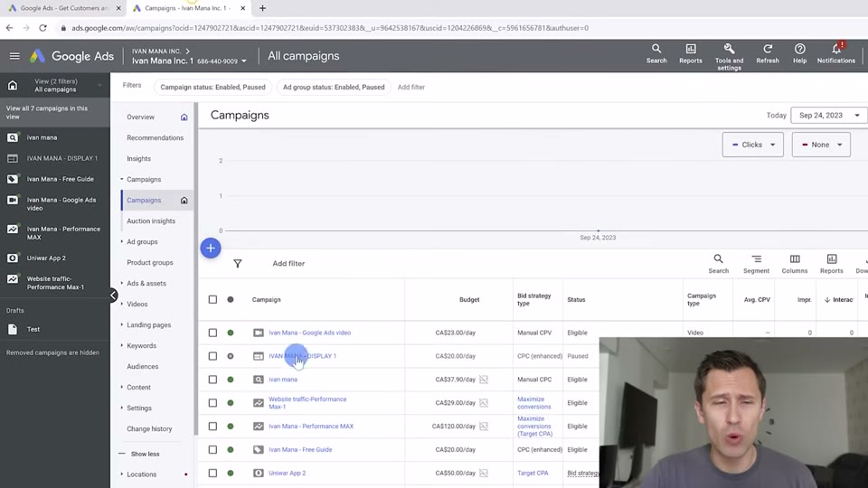868x488 pixels.
Task: Expand the Locations section
Action: coord(141,474)
